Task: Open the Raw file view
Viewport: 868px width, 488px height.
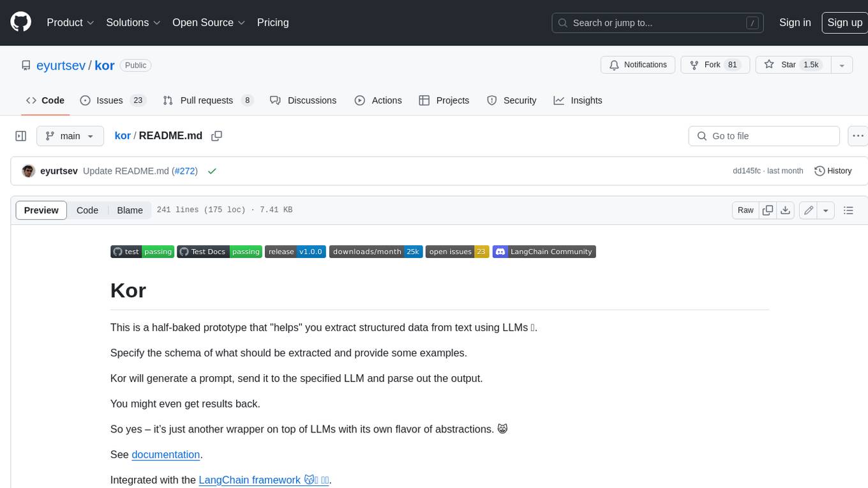Action: [x=745, y=210]
